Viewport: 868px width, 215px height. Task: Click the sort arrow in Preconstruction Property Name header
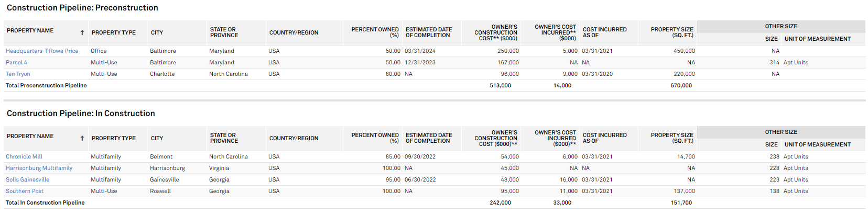coord(82,32)
